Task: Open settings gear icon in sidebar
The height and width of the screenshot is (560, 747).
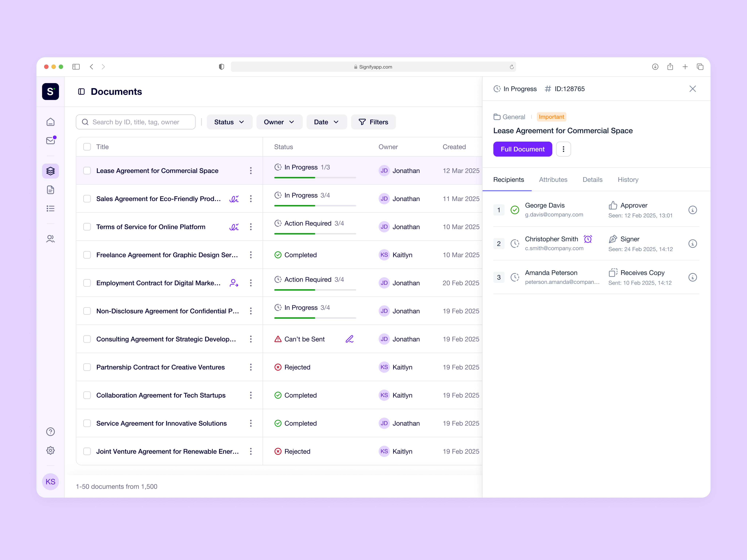Action: [x=51, y=451]
